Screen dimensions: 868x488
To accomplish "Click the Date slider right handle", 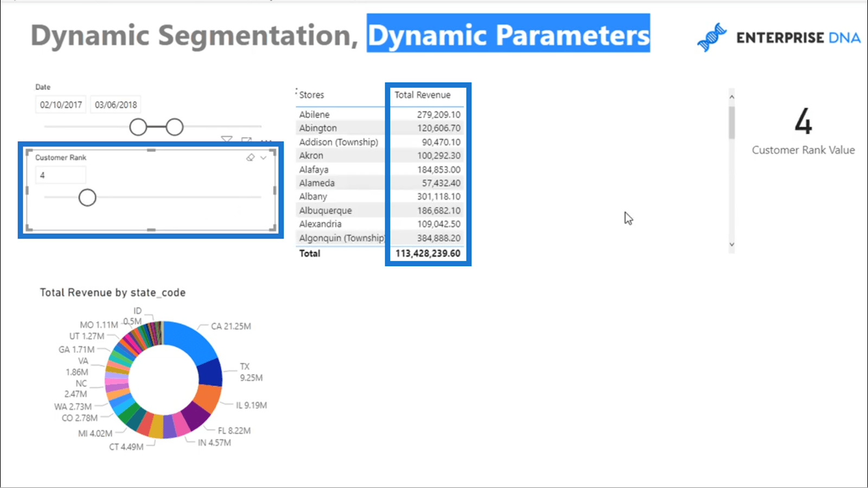I will 175,127.
